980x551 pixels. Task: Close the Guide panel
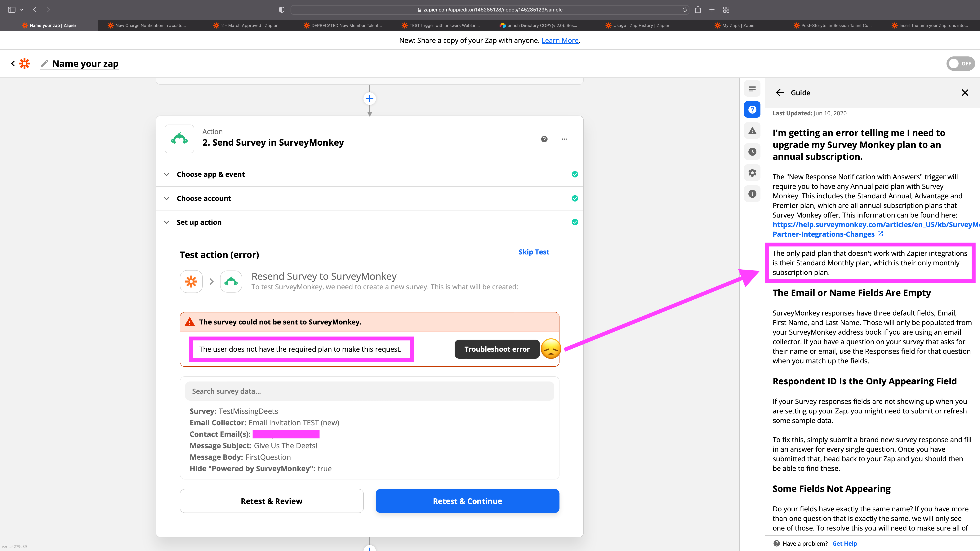pos(965,93)
